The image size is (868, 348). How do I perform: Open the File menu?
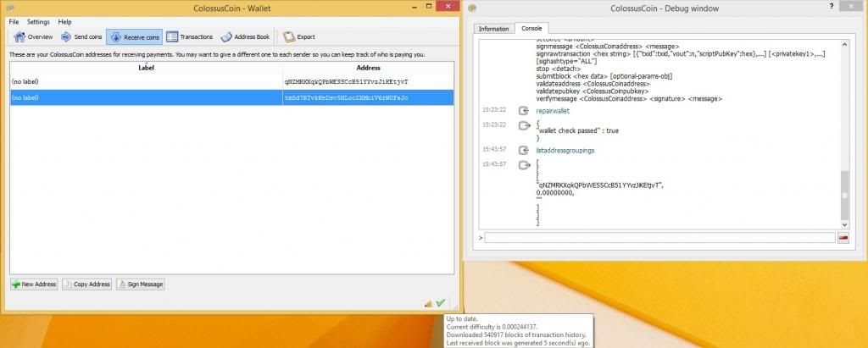(14, 22)
